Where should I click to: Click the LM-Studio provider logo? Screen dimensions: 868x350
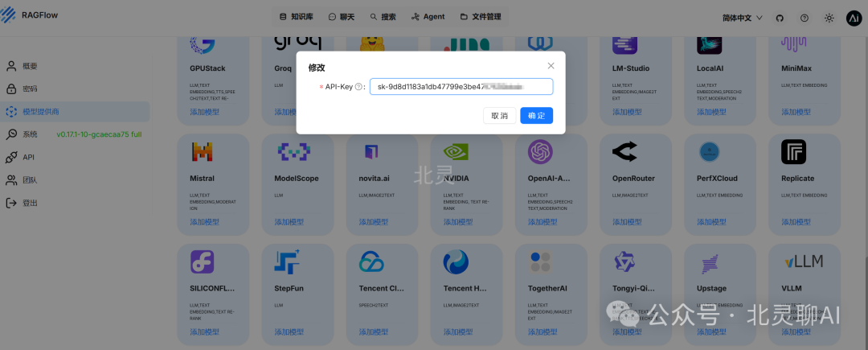point(625,45)
